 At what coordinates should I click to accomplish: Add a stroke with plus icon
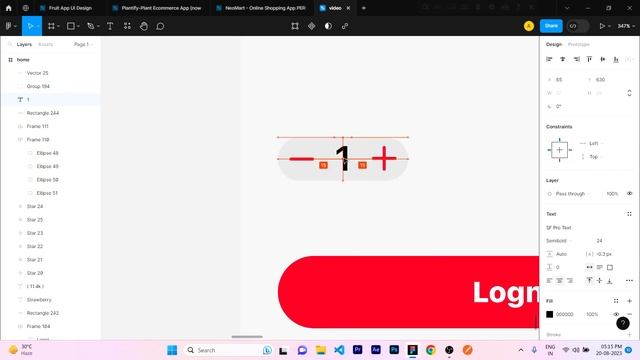(629, 334)
